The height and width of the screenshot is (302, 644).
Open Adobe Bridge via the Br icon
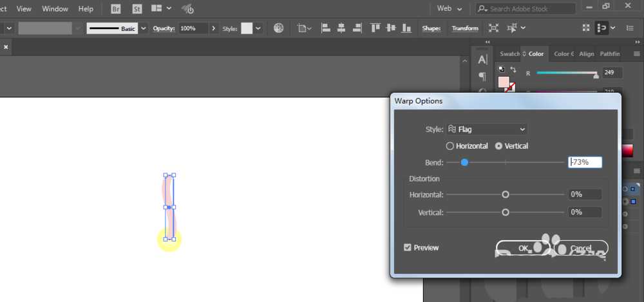tap(116, 9)
